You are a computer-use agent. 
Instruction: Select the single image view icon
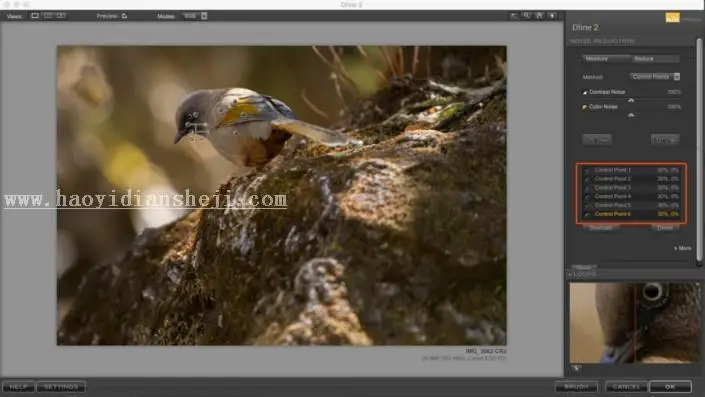click(x=35, y=16)
